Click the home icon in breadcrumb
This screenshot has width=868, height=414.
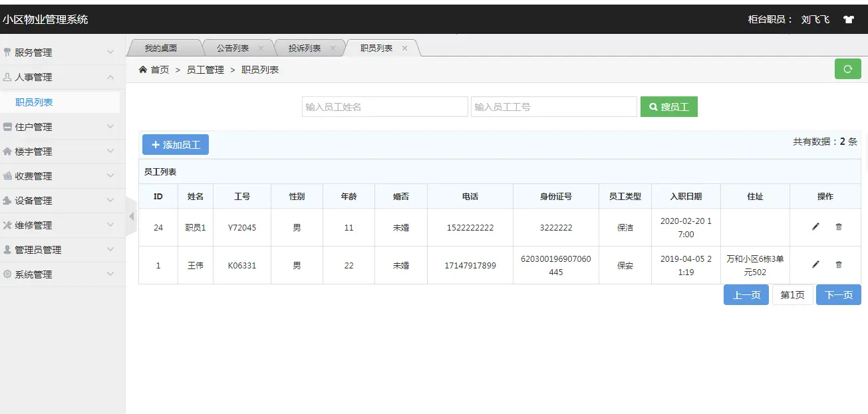click(x=143, y=70)
